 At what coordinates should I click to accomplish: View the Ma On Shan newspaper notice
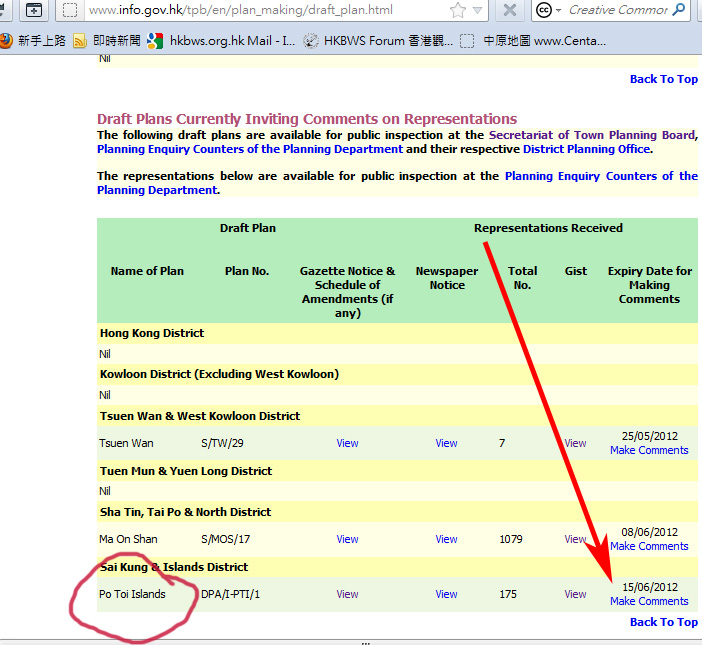446,539
